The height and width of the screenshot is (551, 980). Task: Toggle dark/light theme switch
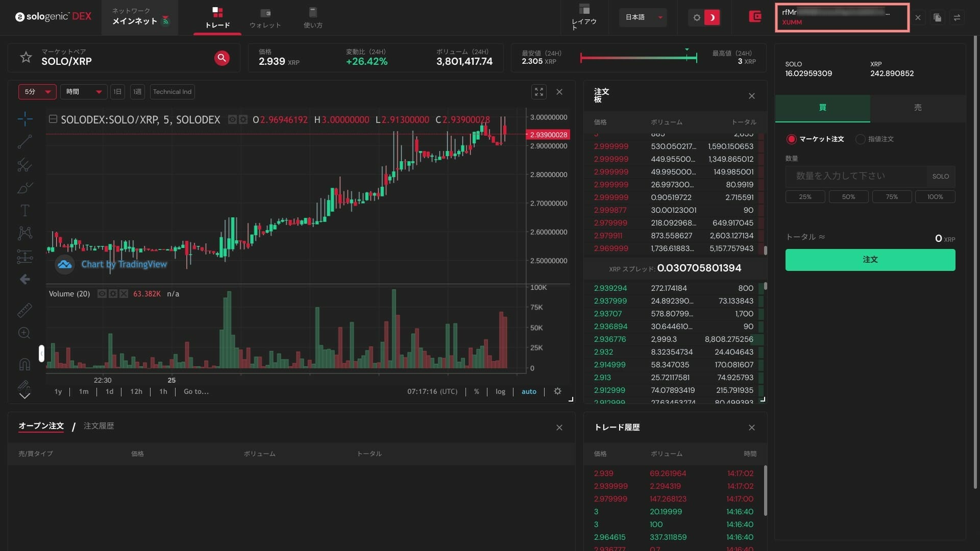(704, 17)
